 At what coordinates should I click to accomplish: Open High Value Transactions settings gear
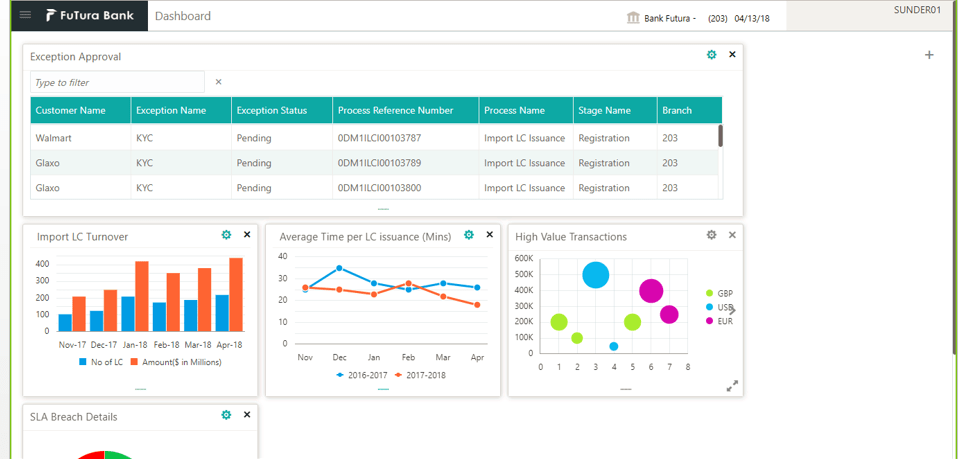click(x=712, y=235)
